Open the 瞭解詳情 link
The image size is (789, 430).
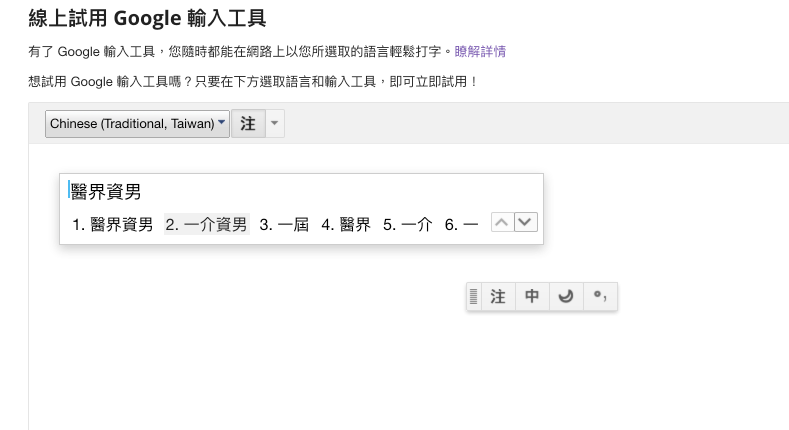click(480, 51)
